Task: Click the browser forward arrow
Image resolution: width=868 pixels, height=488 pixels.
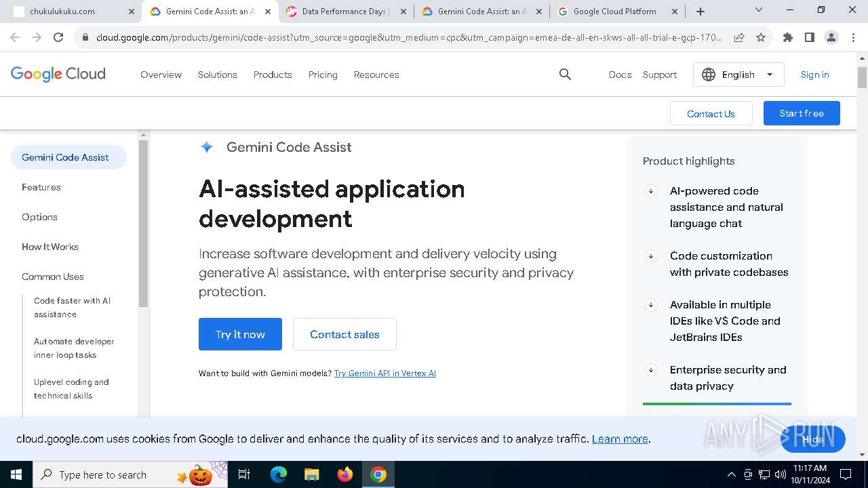Action: point(37,38)
